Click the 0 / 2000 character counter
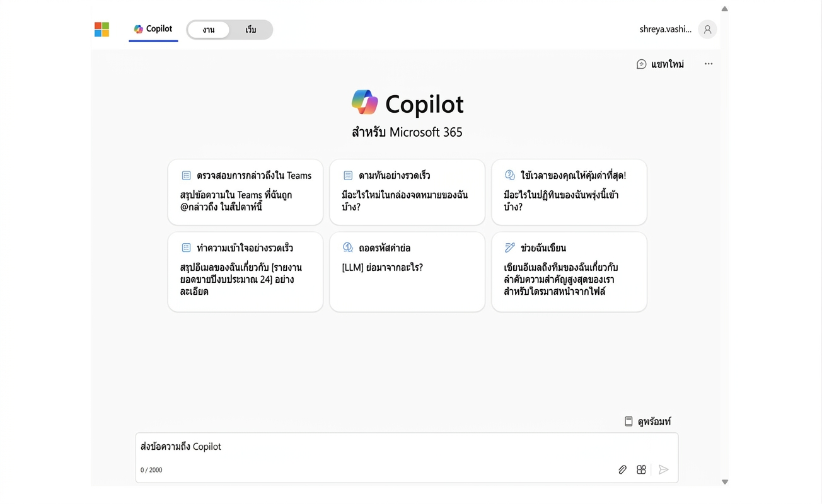This screenshot has width=822, height=504. tap(151, 470)
